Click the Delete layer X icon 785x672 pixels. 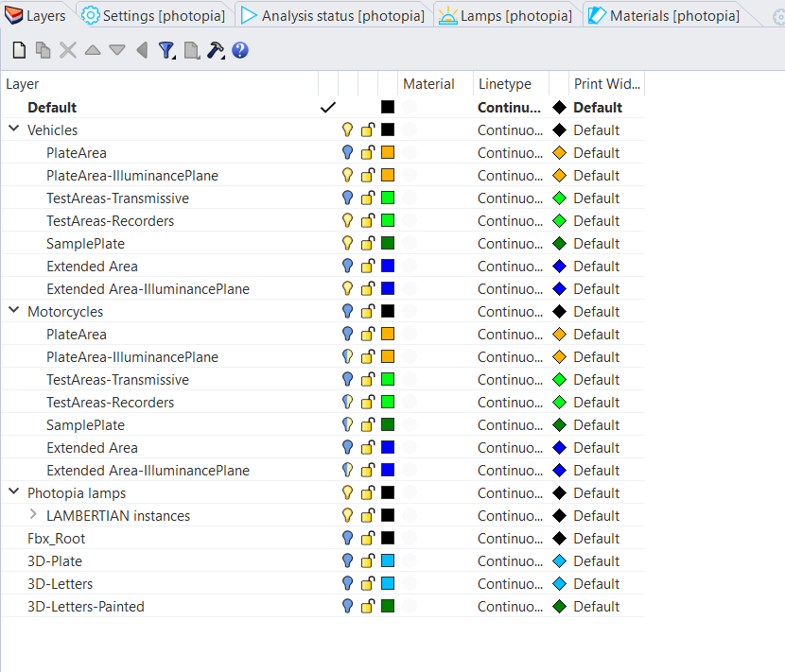pyautogui.click(x=68, y=50)
